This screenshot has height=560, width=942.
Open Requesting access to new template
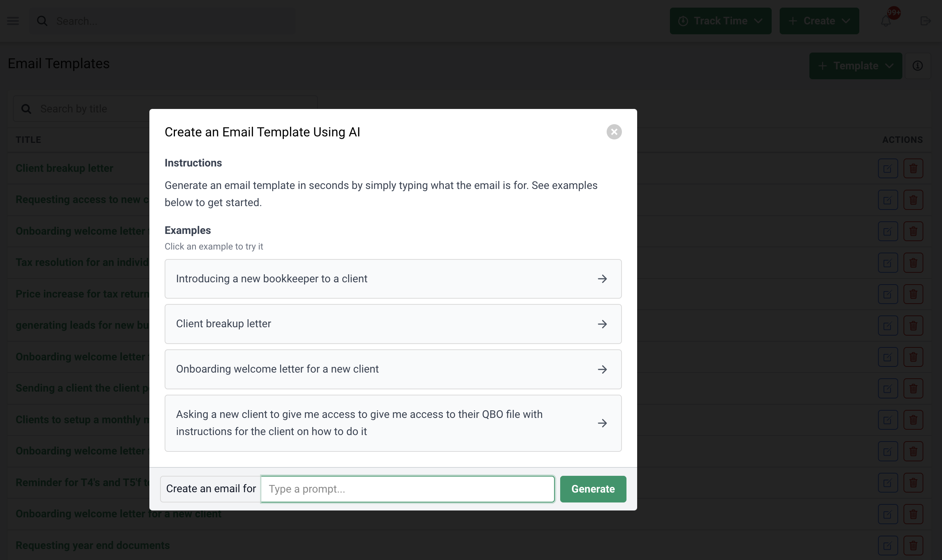tap(82, 200)
